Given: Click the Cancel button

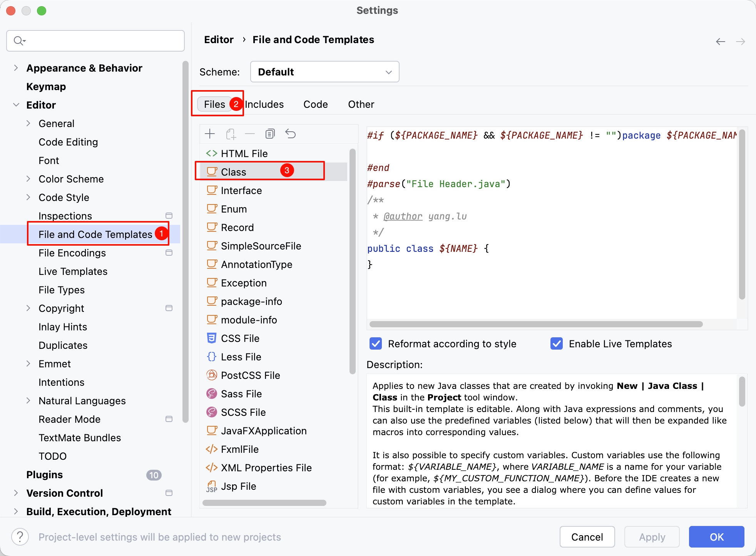Looking at the screenshot, I should [x=587, y=537].
